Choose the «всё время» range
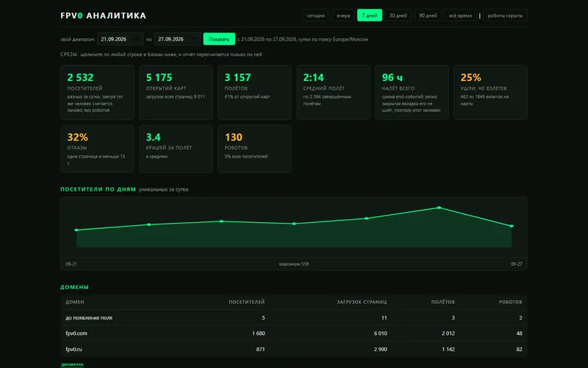 460,15
